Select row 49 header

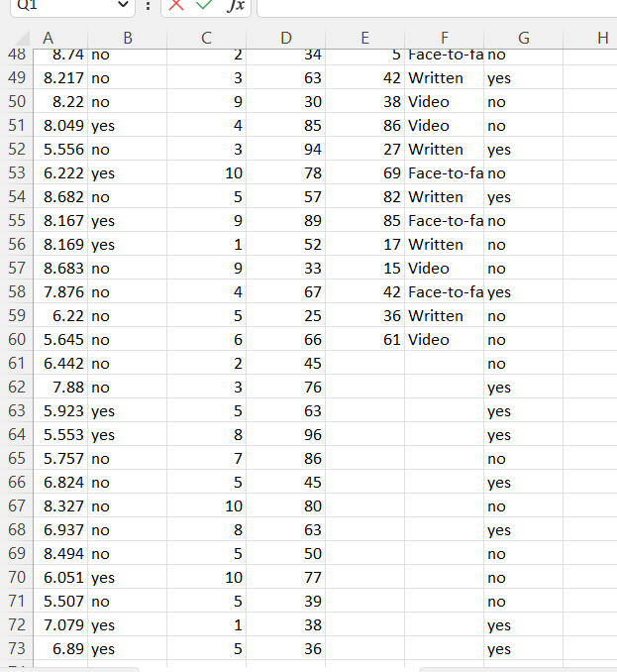[17, 77]
